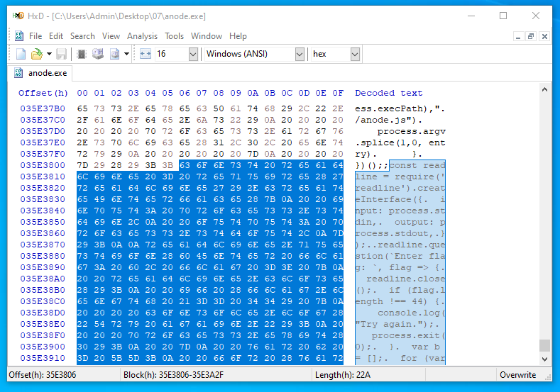Click the vertical scrollbar down arrow
Image resolution: width=560 pixels, height=392 pixels.
[544, 359]
